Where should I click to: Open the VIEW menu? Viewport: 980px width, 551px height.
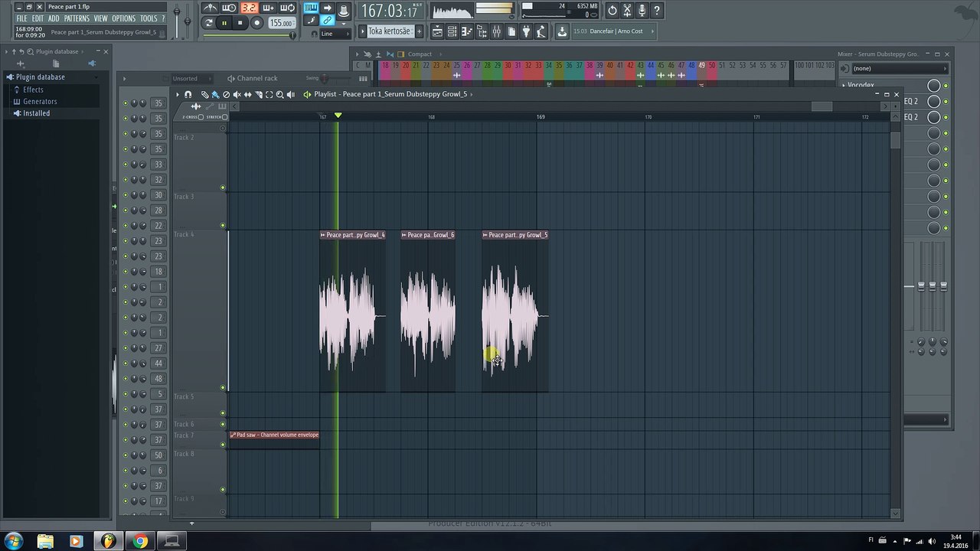tap(101, 18)
